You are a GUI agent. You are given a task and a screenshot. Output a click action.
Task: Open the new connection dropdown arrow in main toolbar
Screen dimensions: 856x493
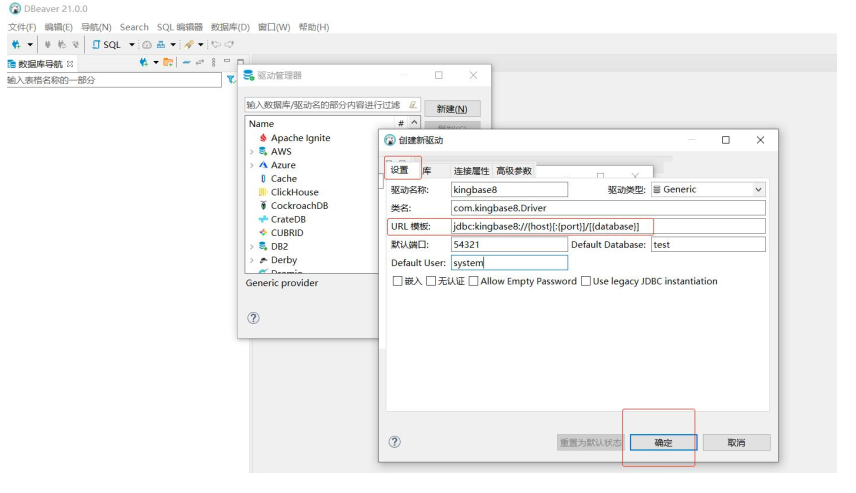(30, 45)
